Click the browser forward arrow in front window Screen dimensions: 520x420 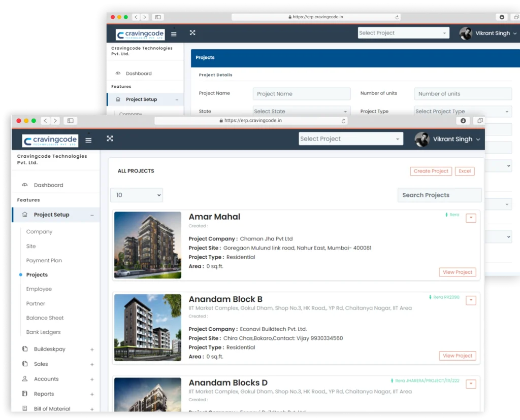coord(55,121)
